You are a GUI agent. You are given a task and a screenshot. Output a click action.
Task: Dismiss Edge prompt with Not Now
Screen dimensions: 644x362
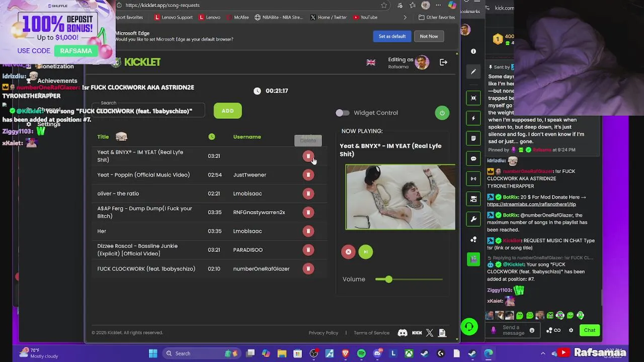[429, 36]
